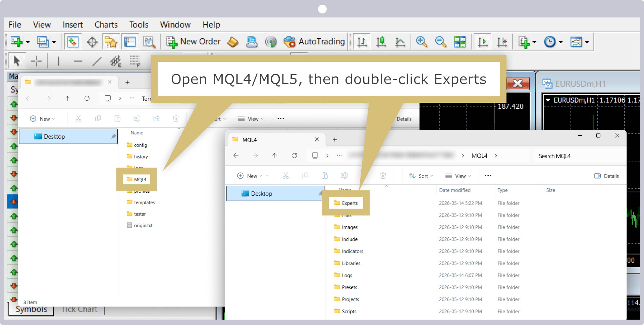Viewport: 644px width, 325px height.
Task: Open the Indicators list icon
Action: [524, 42]
